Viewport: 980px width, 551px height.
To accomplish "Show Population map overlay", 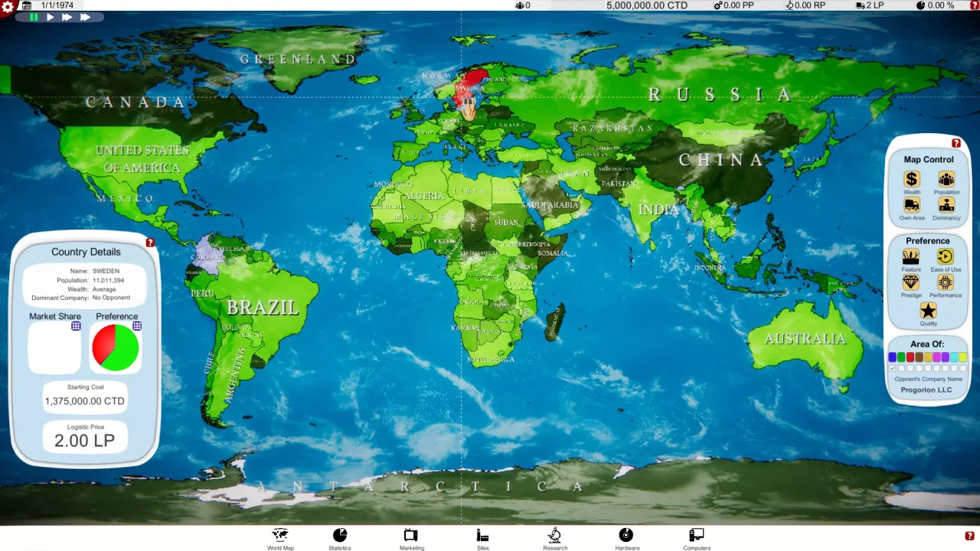I will tap(946, 181).
